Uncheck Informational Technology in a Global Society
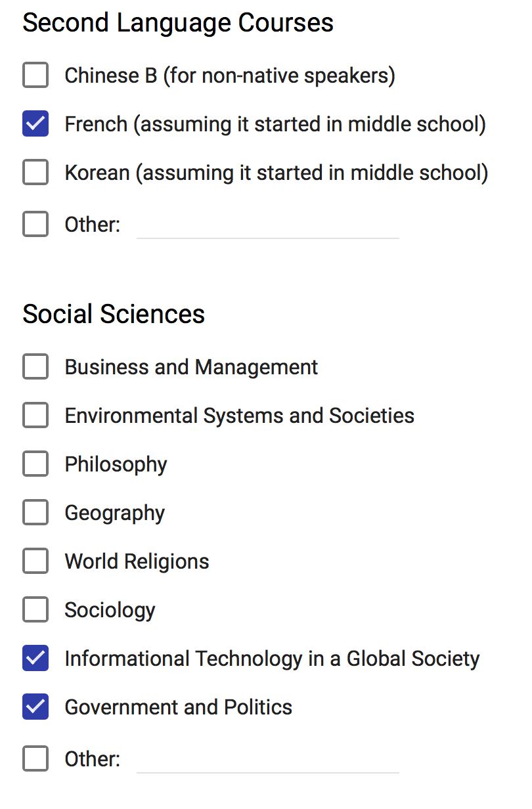This screenshot has height=809, width=532. 35,658
